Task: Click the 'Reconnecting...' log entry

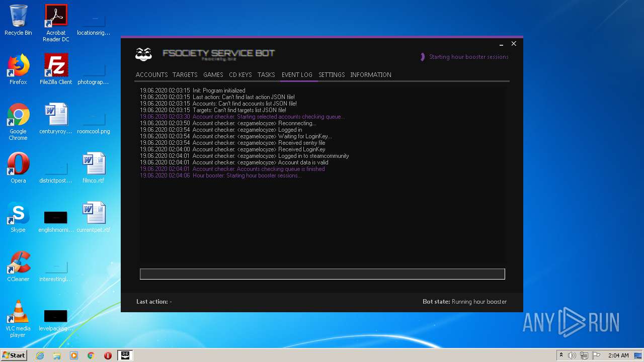Action: (x=228, y=123)
